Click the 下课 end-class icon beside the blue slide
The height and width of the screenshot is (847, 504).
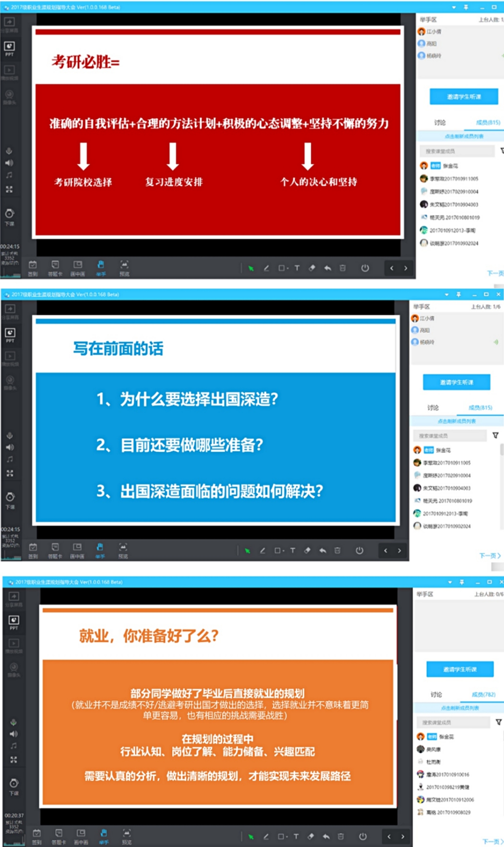point(10,499)
